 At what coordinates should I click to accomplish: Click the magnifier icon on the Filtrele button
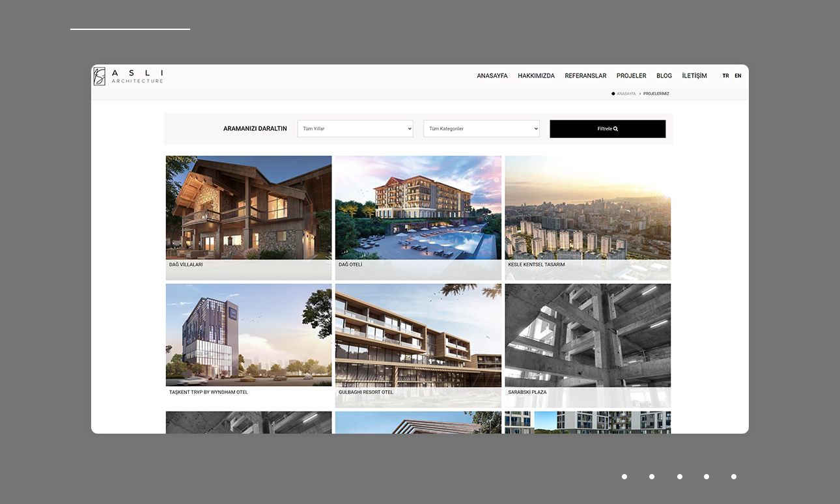[616, 128]
